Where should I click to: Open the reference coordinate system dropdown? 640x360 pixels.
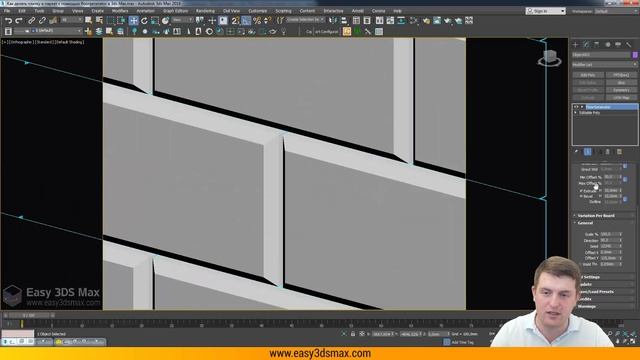pyautogui.click(x=182, y=20)
